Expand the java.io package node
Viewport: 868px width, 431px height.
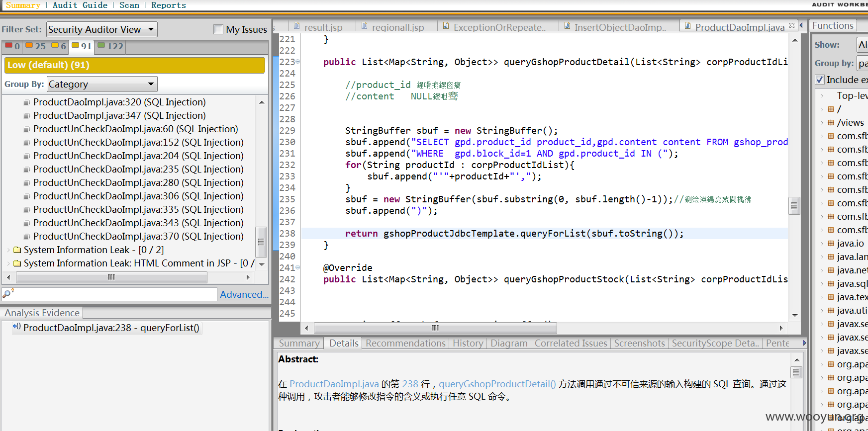[822, 243]
